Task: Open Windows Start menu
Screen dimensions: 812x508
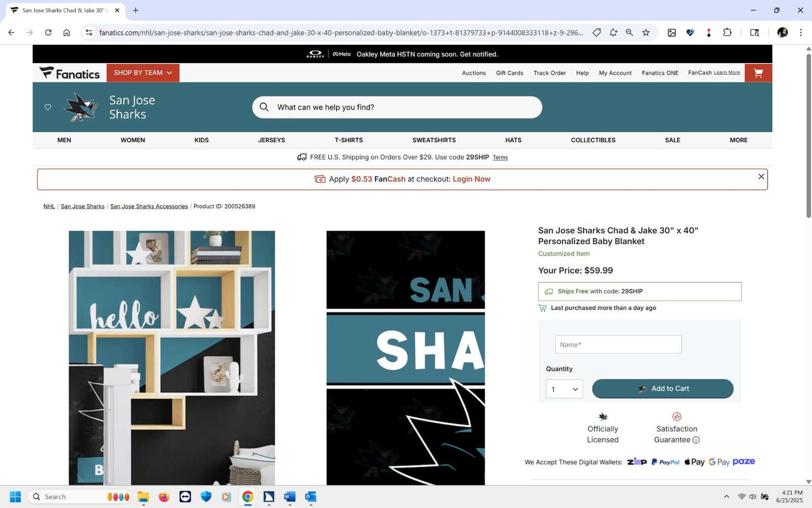Action: [15, 497]
